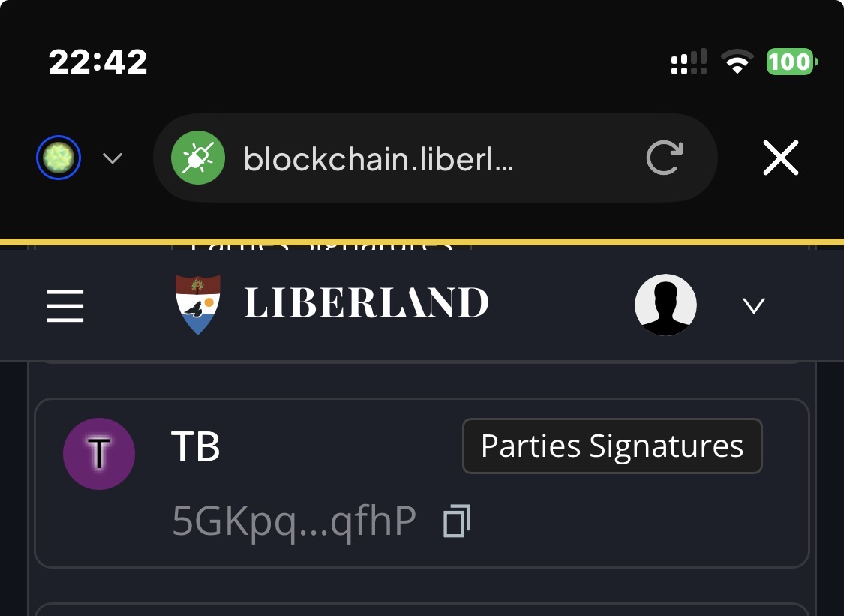844x616 pixels.
Task: Click the 5GKpq...qfhP address text
Action: pyautogui.click(x=294, y=521)
